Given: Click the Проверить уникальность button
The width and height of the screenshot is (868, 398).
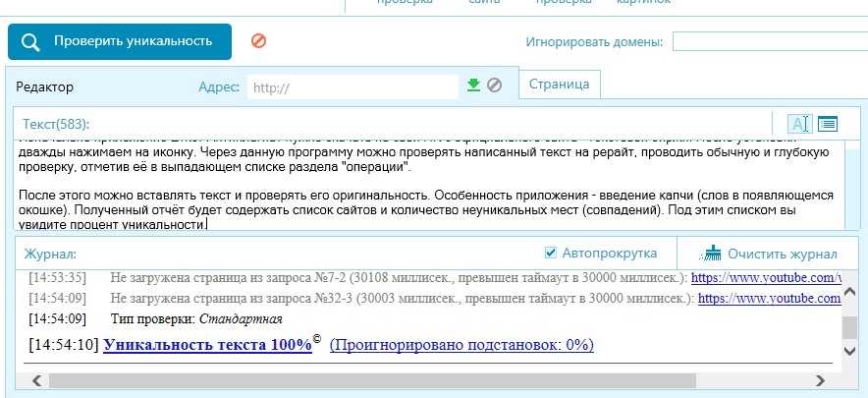Looking at the screenshot, I should (x=120, y=41).
